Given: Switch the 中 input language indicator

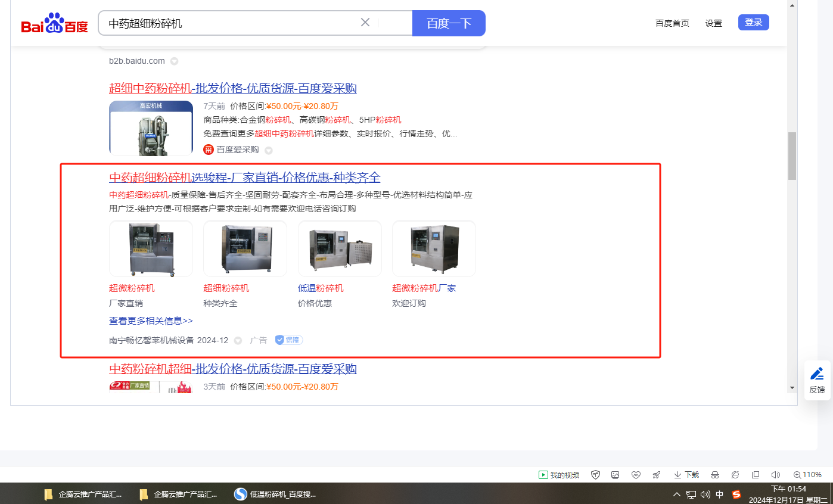Looking at the screenshot, I should tap(720, 494).
